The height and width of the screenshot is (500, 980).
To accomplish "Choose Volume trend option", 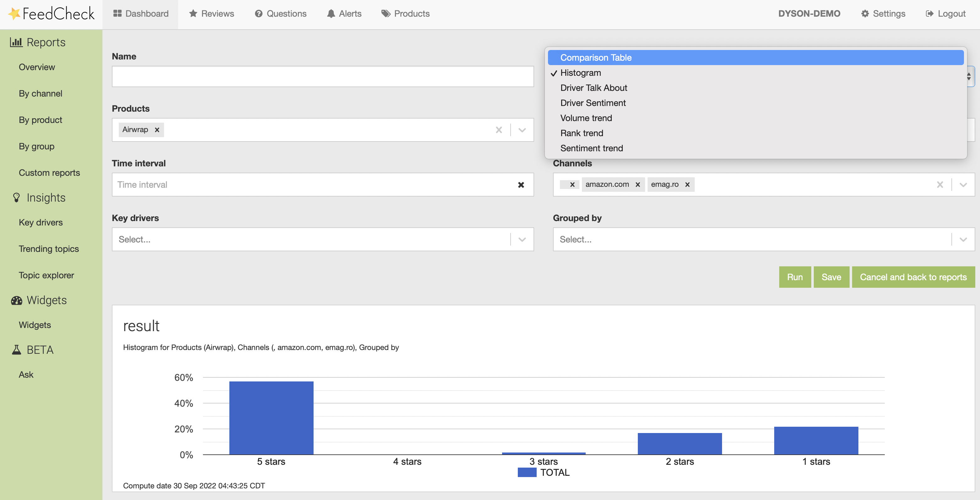I will tap(756, 118).
